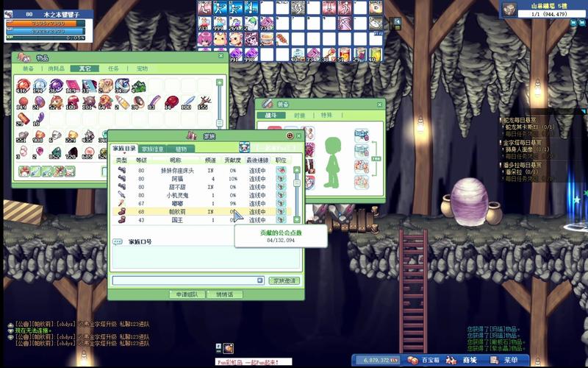Select the blue feather item counted 100

pos(188,102)
